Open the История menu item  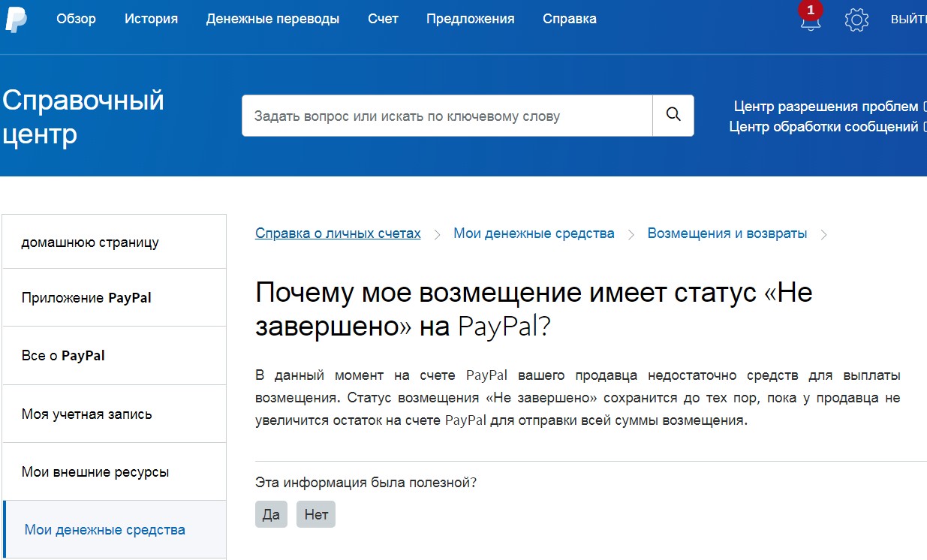click(151, 19)
